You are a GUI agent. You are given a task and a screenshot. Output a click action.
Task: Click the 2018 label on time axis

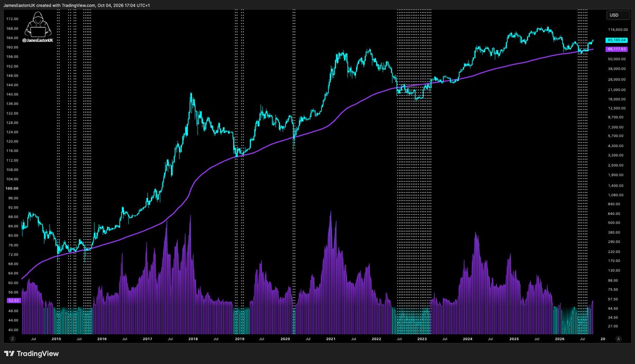pos(194,338)
